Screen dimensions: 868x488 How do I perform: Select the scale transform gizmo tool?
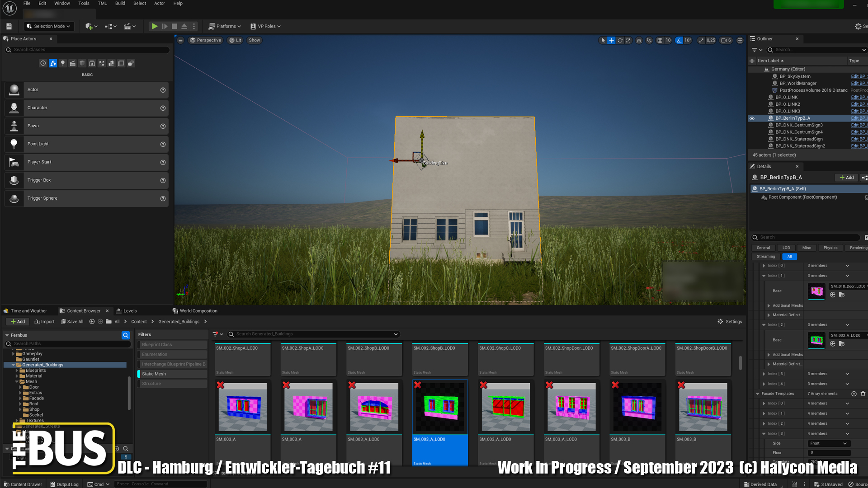click(628, 40)
